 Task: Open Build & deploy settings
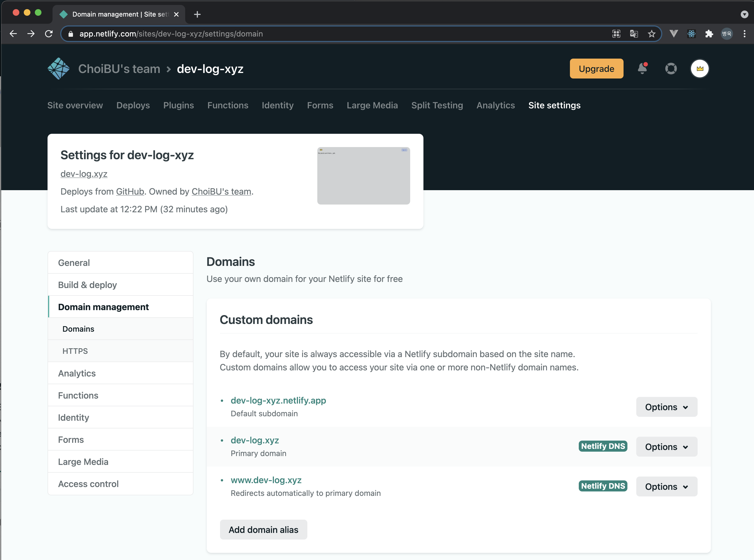(x=87, y=285)
